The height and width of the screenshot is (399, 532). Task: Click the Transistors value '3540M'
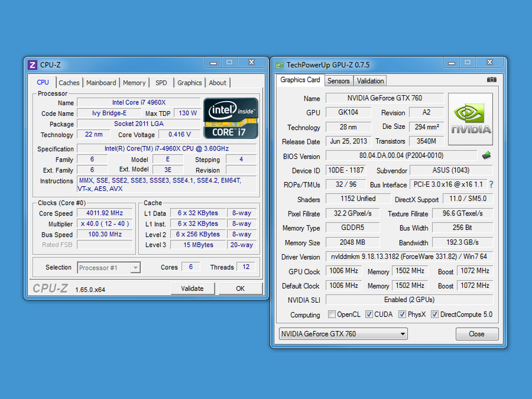click(x=427, y=141)
